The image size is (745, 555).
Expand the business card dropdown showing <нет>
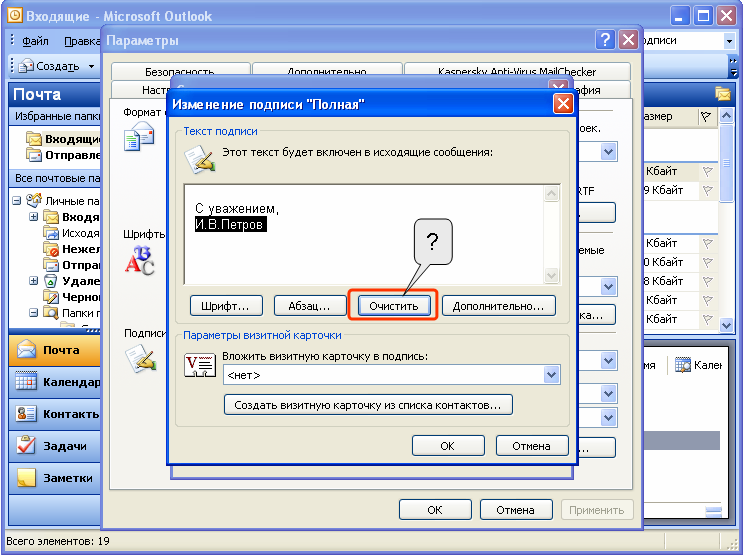click(551, 375)
